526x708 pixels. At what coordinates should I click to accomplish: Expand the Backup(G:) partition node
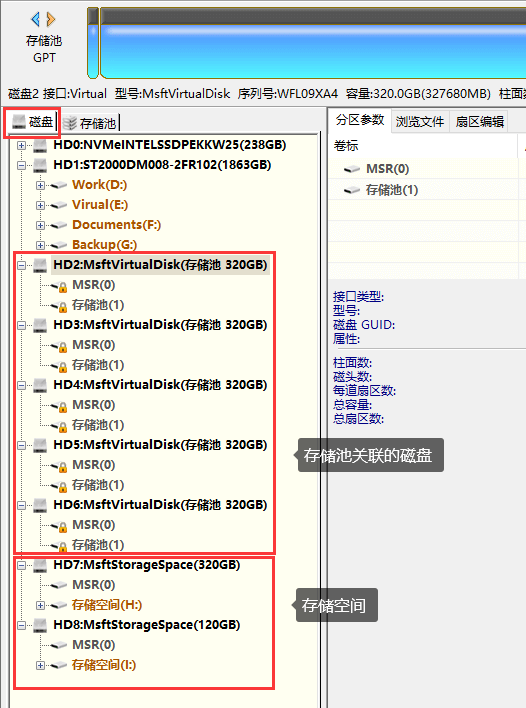pyautogui.click(x=40, y=246)
